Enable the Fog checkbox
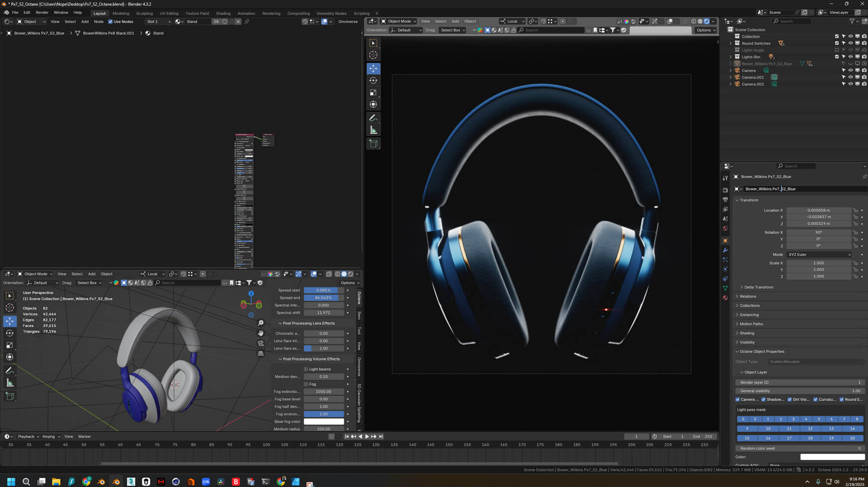868x487 pixels. coord(306,384)
